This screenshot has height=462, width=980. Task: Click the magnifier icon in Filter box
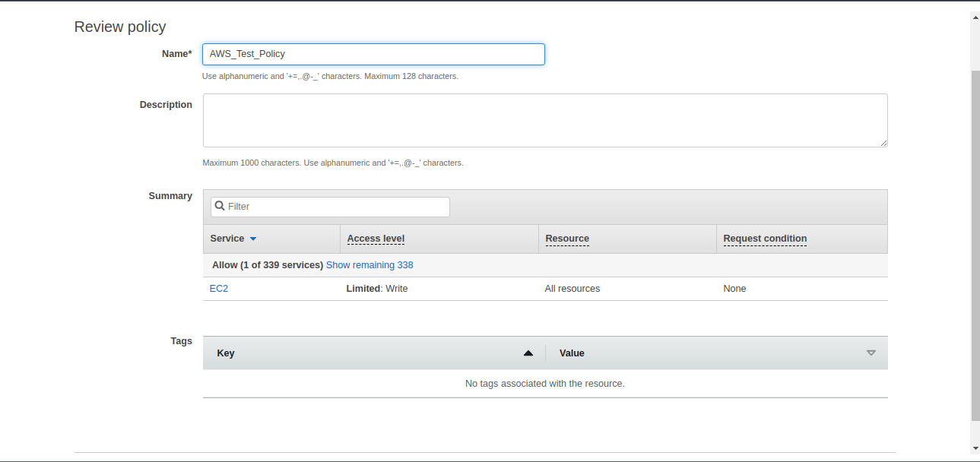tap(220, 206)
